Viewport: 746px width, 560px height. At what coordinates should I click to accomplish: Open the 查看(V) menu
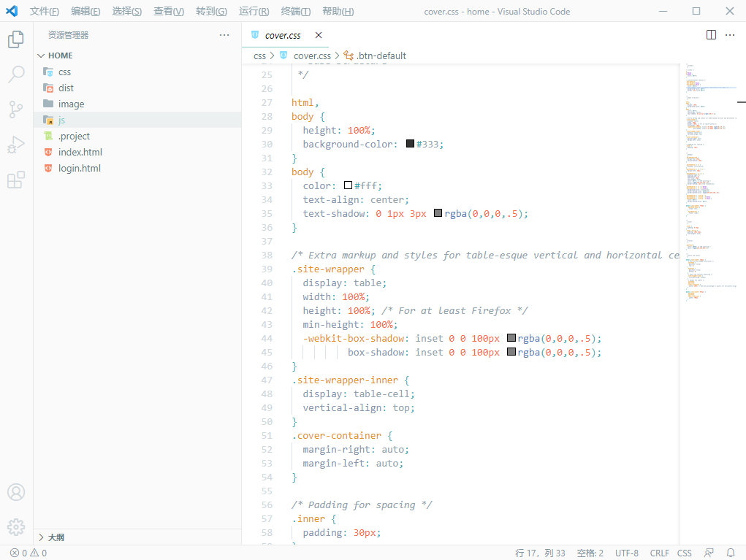click(169, 12)
